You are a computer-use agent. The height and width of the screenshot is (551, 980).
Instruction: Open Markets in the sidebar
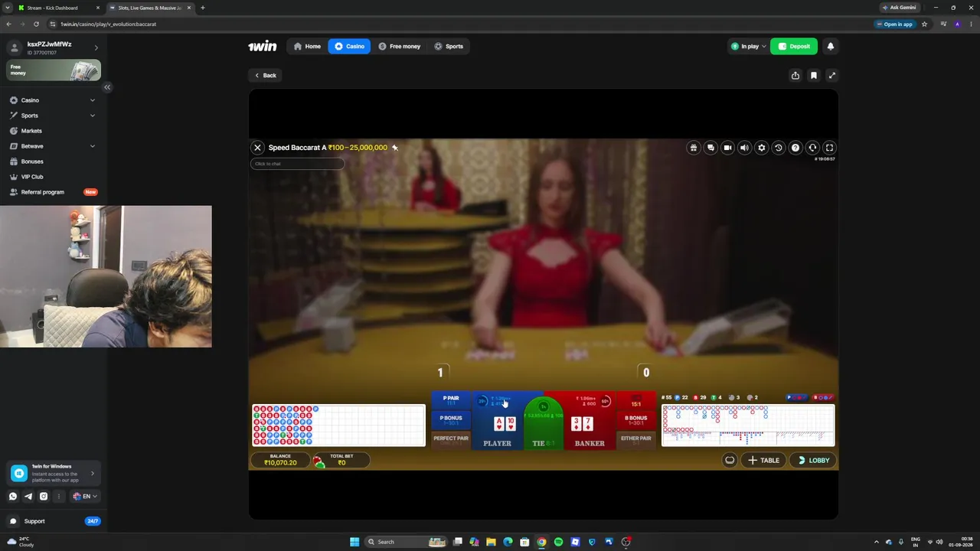point(52,131)
